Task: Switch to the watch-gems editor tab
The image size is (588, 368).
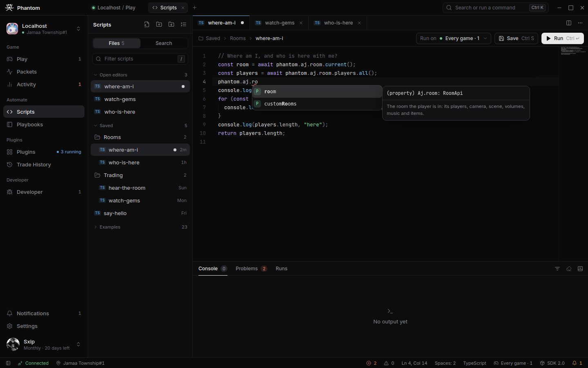Action: (x=279, y=23)
